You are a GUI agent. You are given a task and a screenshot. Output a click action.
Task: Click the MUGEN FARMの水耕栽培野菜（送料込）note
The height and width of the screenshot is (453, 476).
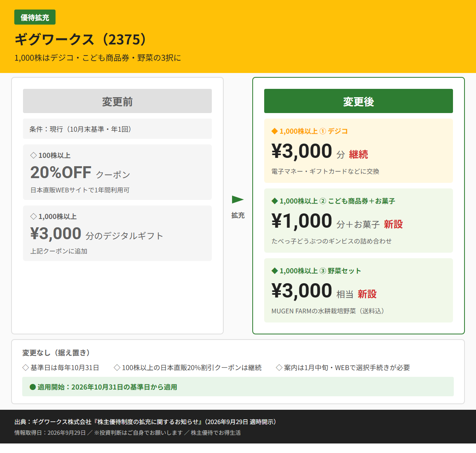(328, 311)
